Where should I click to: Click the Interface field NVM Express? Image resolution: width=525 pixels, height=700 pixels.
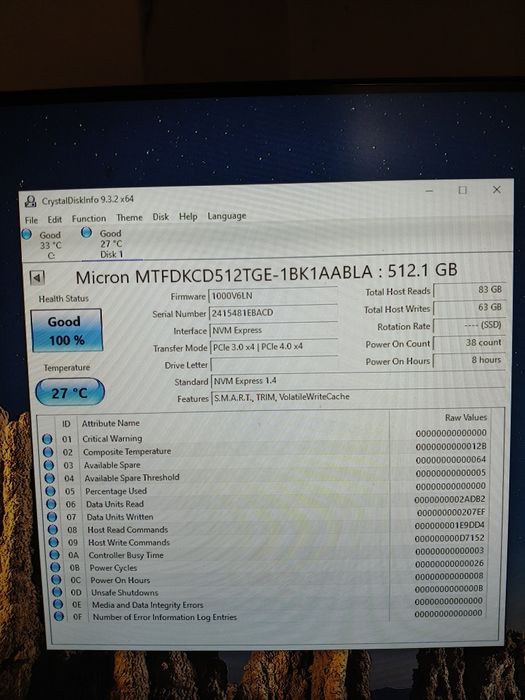(x=274, y=330)
